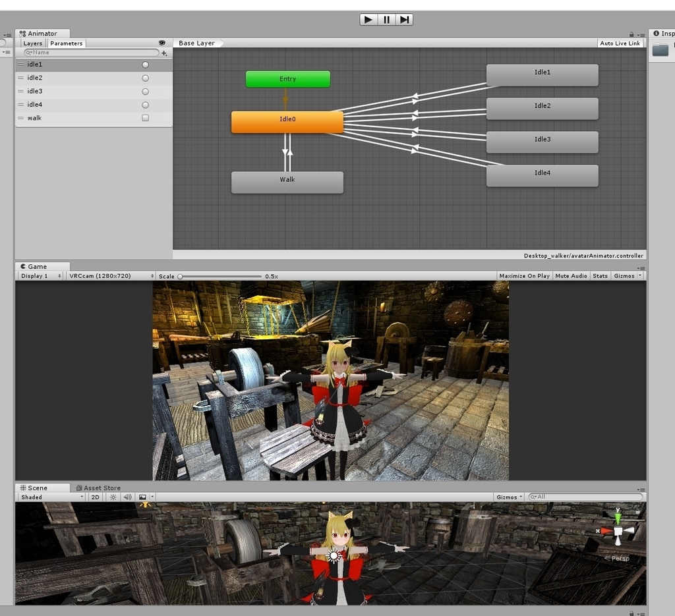Adjust the Game view Scale slider
This screenshot has width=675, height=616.
click(x=220, y=277)
